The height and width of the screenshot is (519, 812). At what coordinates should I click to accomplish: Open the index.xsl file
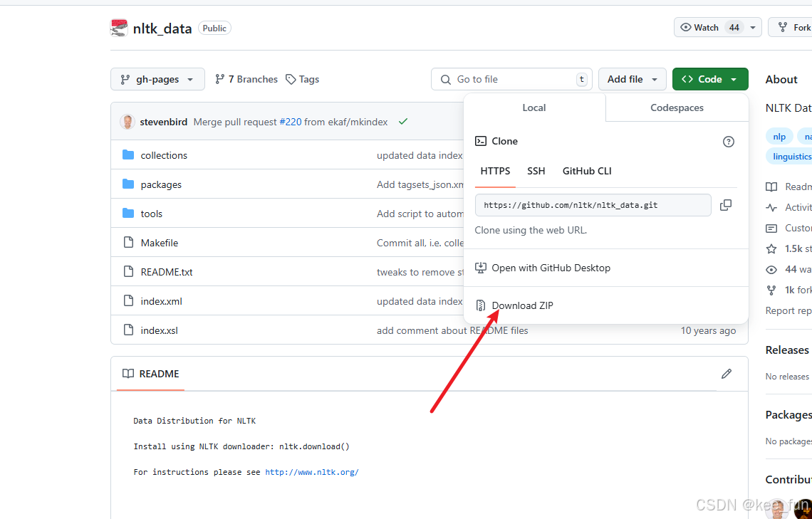click(160, 330)
